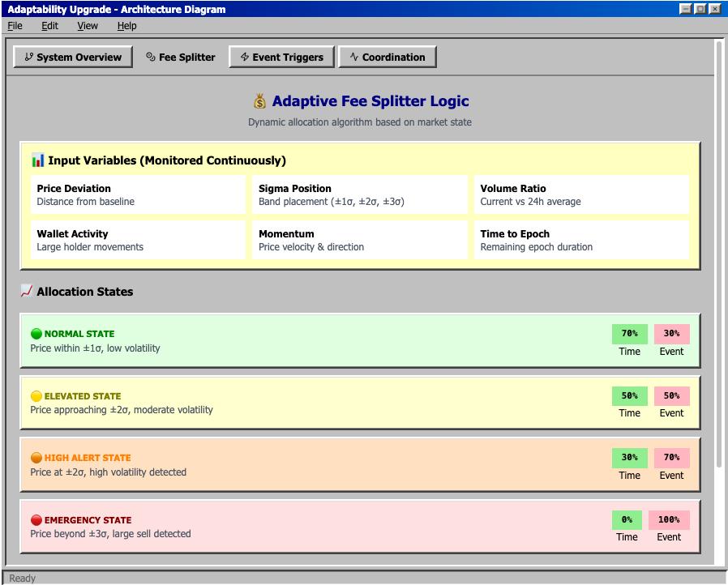728x585 pixels.
Task: Click the line chart icon beside Allocation States
Action: click(x=27, y=292)
